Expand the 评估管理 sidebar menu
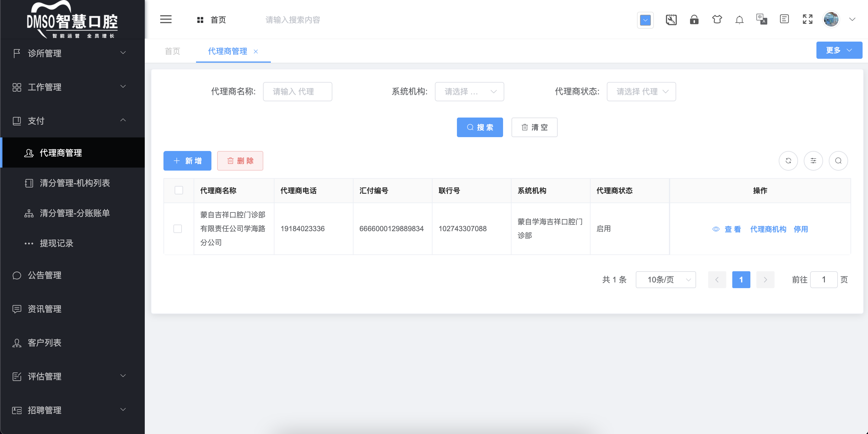This screenshot has height=434, width=868. pyautogui.click(x=72, y=376)
